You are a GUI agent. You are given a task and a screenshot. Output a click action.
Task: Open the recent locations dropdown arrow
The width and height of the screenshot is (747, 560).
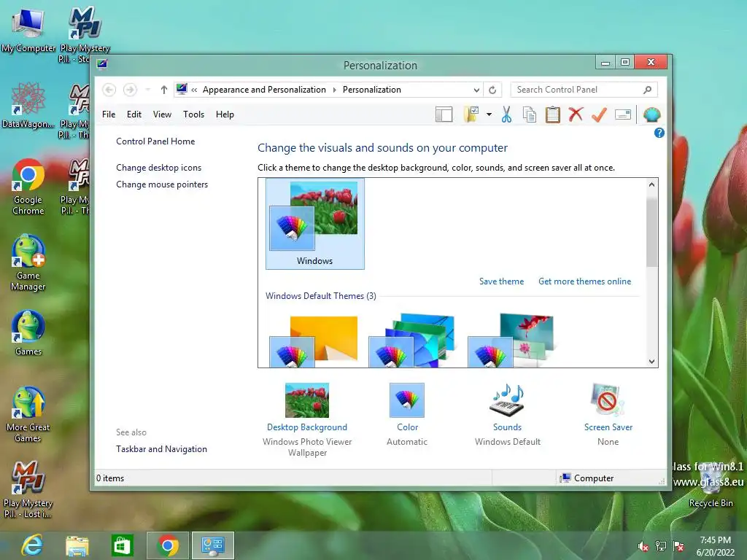pos(147,90)
